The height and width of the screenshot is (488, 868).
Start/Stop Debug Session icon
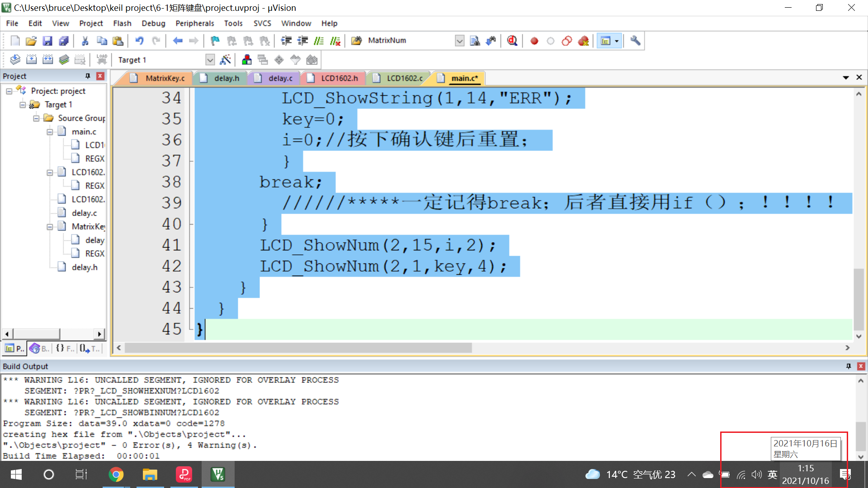(x=512, y=41)
